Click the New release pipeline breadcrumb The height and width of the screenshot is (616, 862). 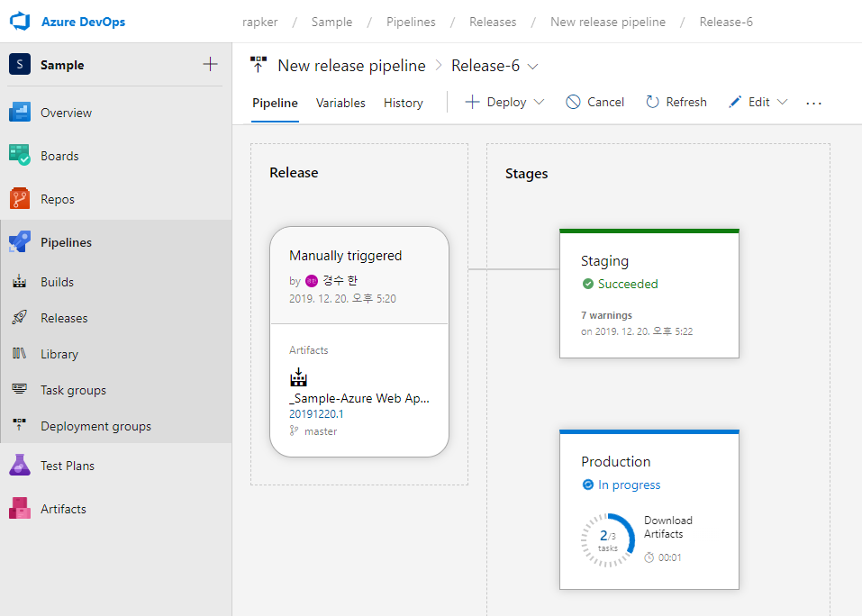coord(607,22)
